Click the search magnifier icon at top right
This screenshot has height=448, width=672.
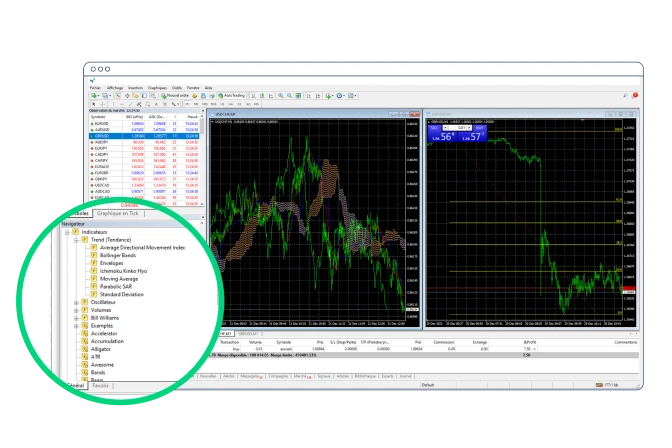[625, 95]
